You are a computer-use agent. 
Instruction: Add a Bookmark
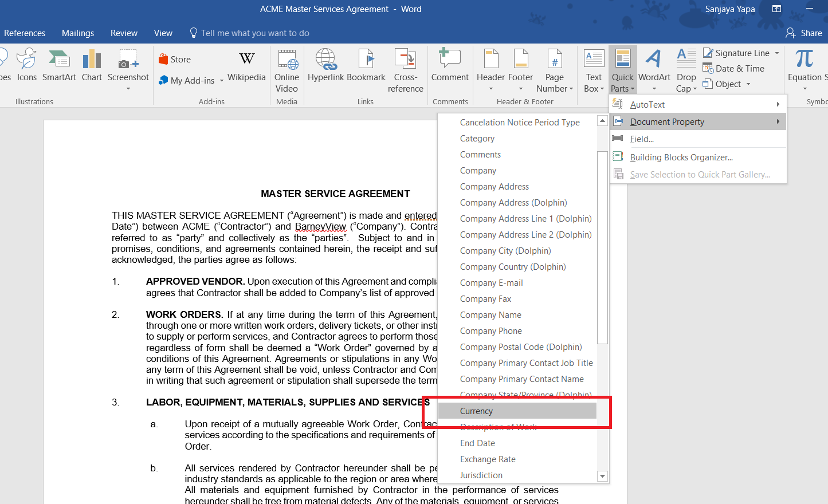366,66
